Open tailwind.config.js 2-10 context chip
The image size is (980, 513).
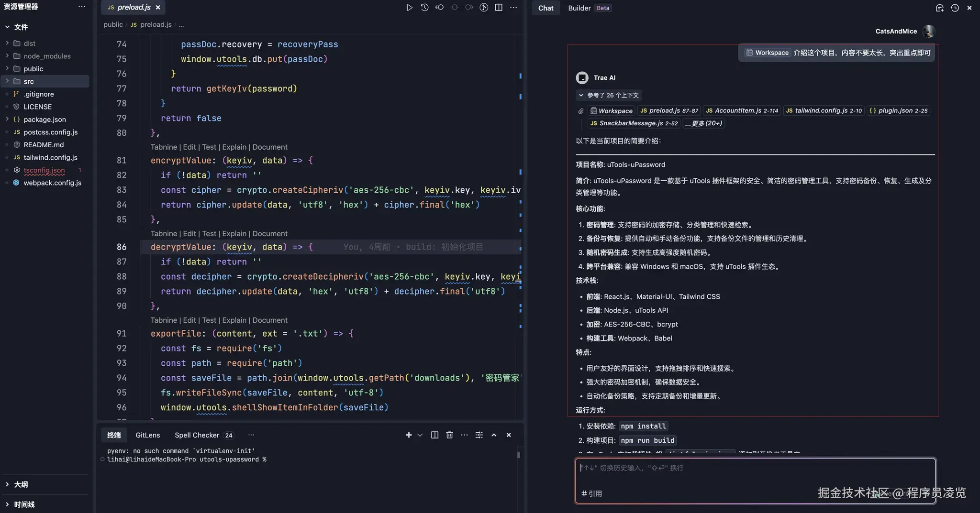[x=824, y=111]
